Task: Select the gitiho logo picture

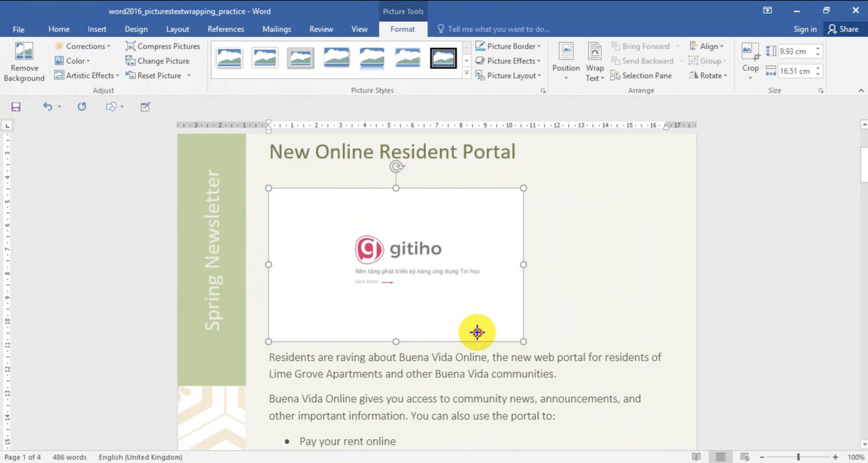Action: click(396, 265)
